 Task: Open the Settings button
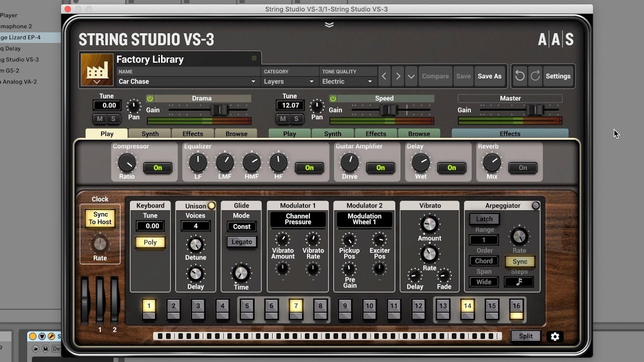click(x=558, y=76)
